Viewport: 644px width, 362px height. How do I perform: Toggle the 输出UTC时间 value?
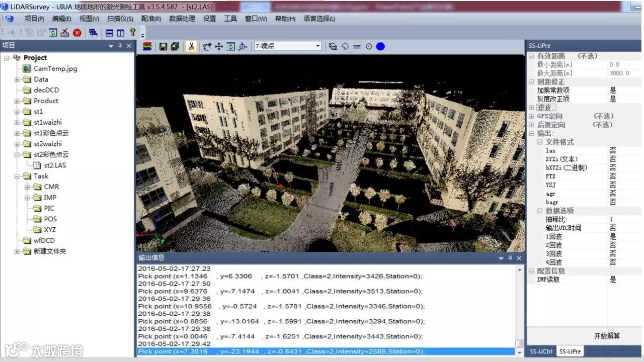tap(625, 228)
